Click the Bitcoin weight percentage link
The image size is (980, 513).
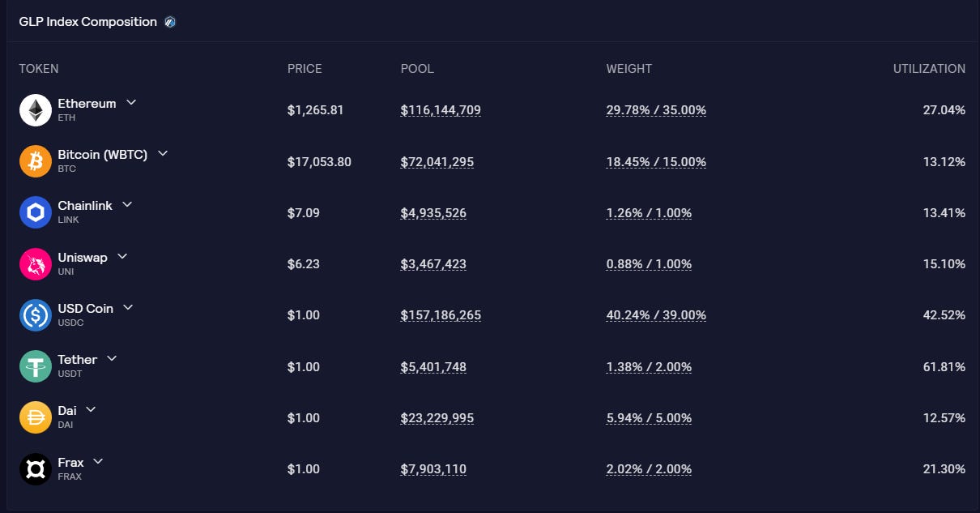pos(656,161)
